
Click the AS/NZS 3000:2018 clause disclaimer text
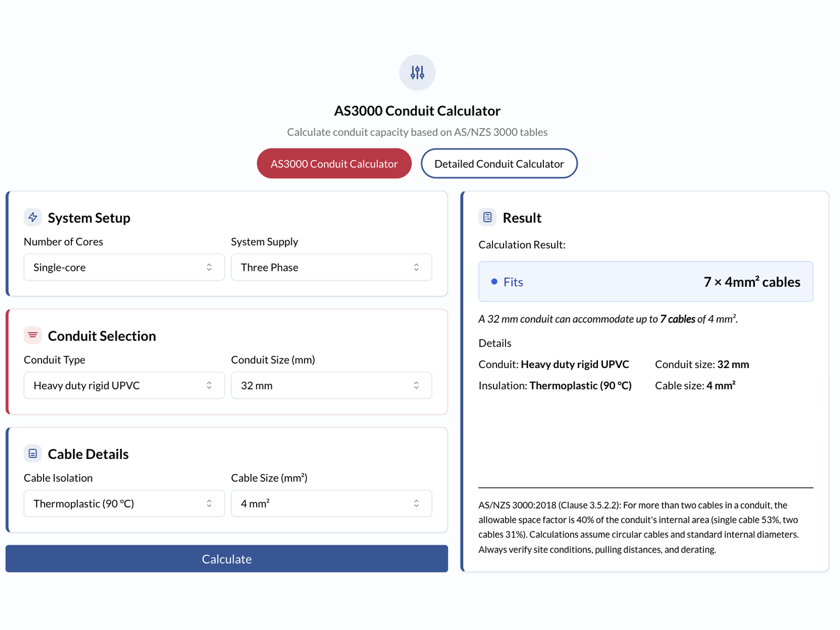coord(638,527)
